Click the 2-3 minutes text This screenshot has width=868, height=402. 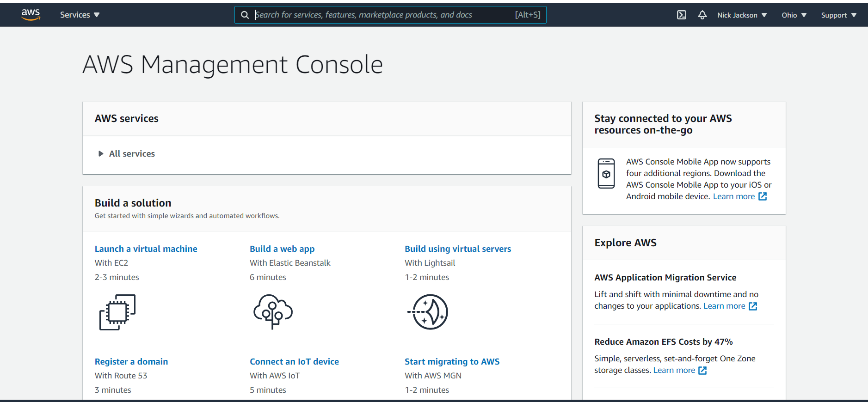(x=117, y=277)
